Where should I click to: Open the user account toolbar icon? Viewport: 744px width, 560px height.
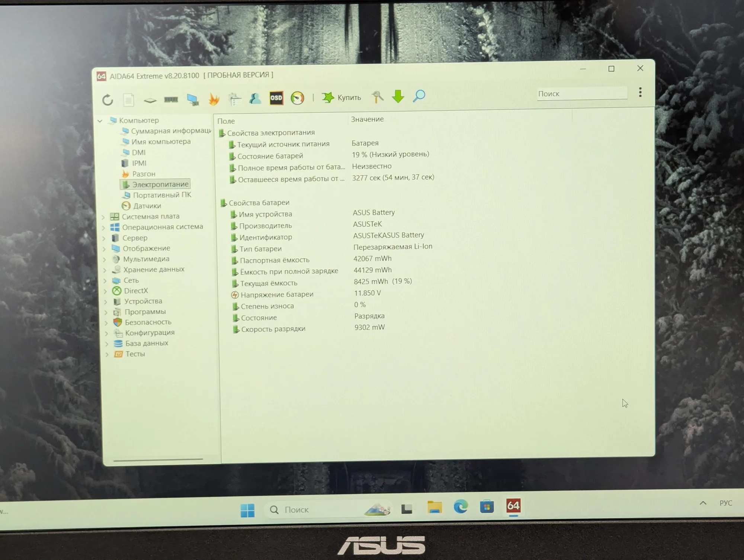(255, 98)
